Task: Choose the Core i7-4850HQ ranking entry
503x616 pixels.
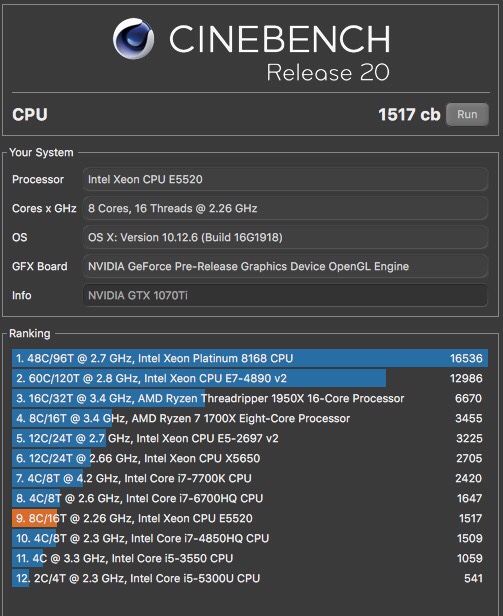Action: tap(250, 539)
